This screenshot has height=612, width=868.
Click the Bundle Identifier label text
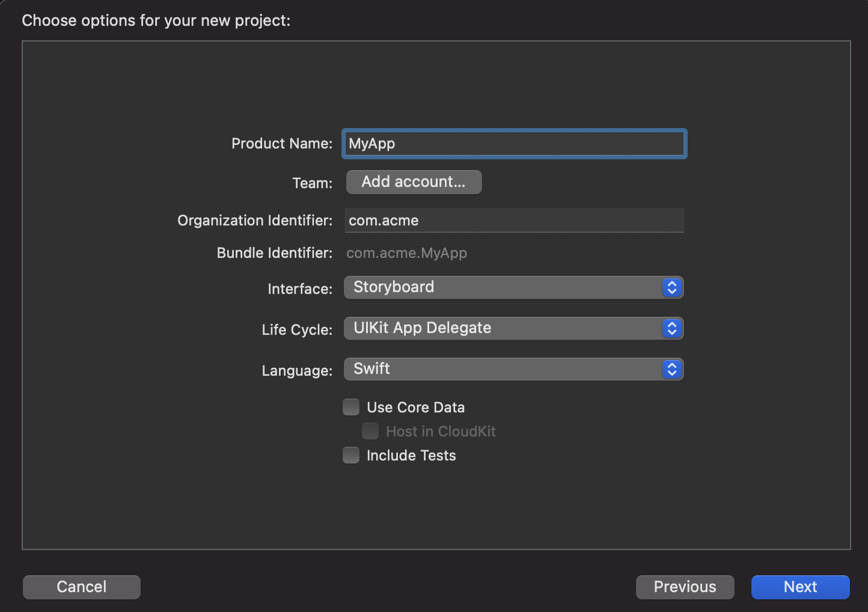coord(274,252)
